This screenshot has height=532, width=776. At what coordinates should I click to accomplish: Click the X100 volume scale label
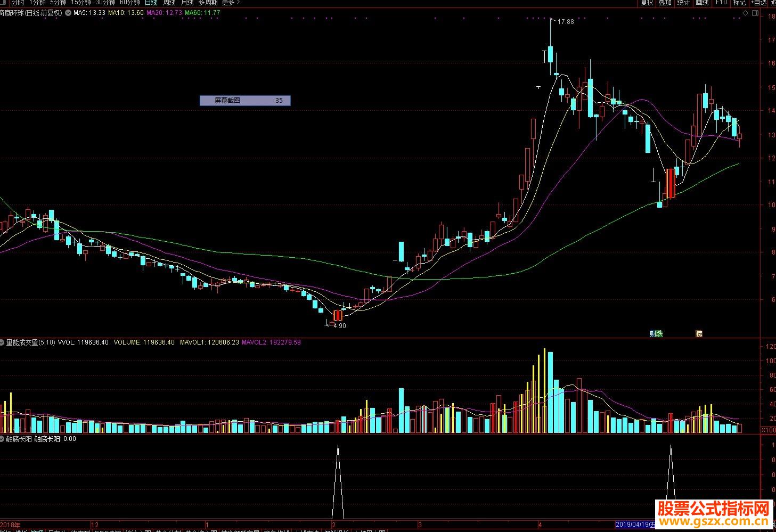point(768,430)
